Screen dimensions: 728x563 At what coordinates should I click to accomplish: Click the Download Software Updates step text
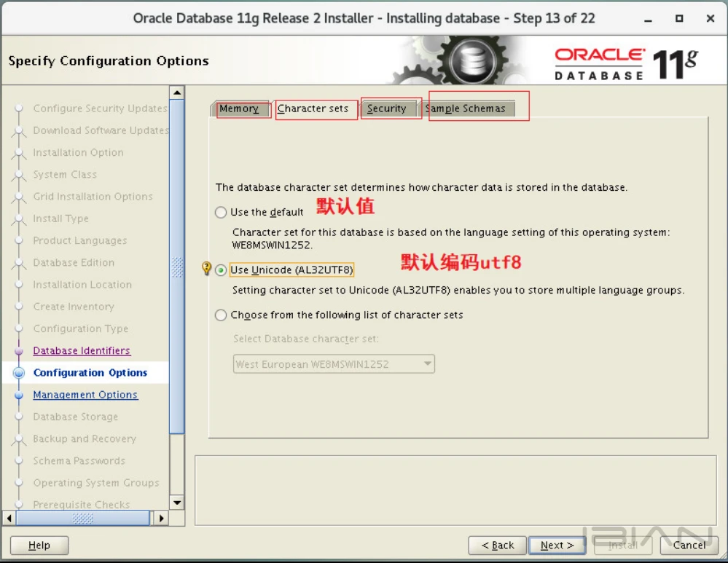(101, 130)
